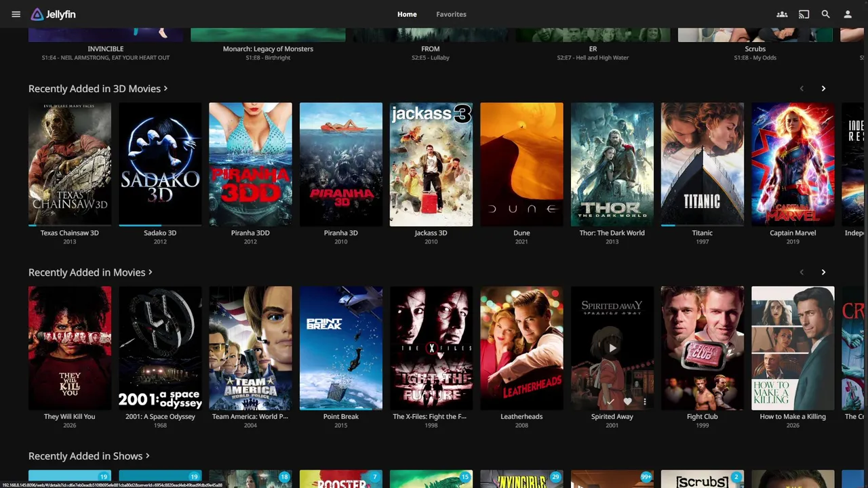
Task: Click the 'Dune' title text
Action: click(521, 233)
